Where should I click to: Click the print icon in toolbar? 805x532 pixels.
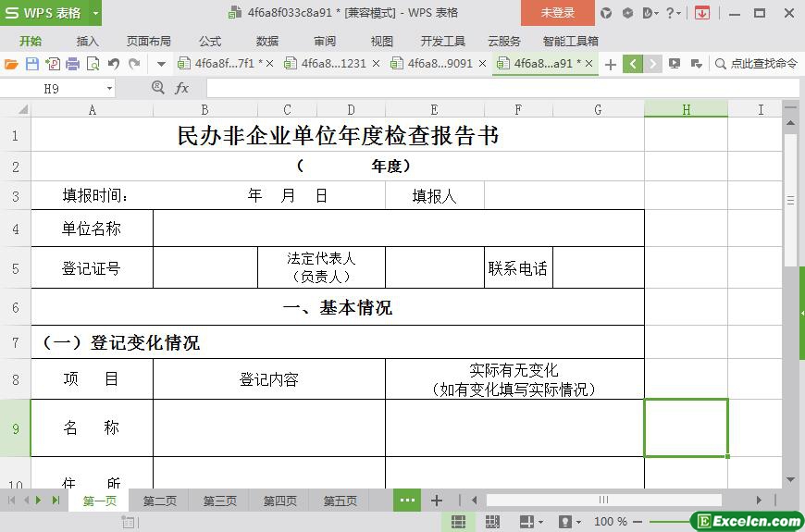[x=72, y=64]
